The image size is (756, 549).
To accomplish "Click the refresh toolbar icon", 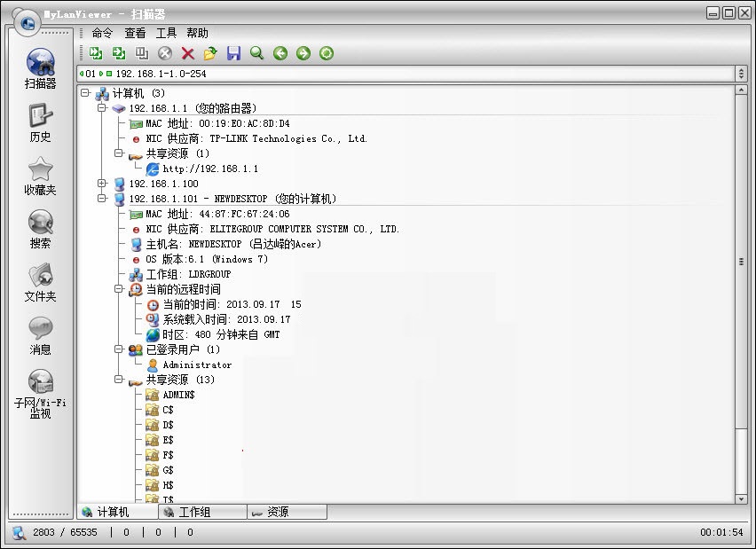I will click(x=326, y=53).
